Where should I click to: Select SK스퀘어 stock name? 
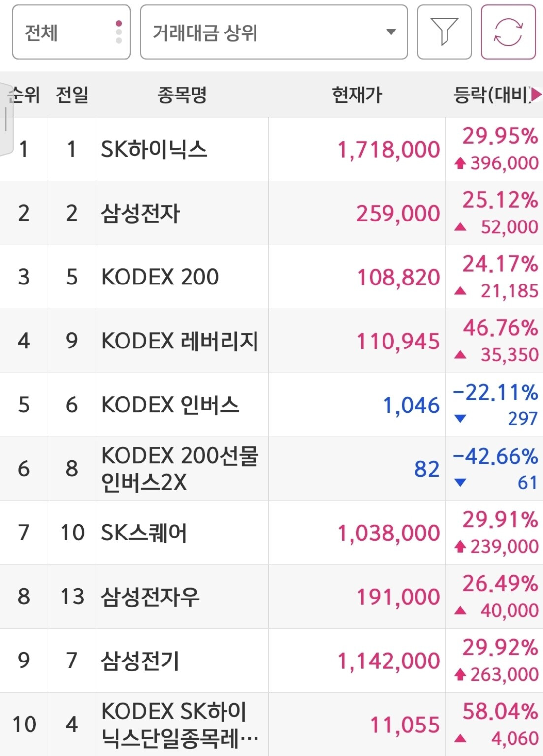click(x=144, y=533)
